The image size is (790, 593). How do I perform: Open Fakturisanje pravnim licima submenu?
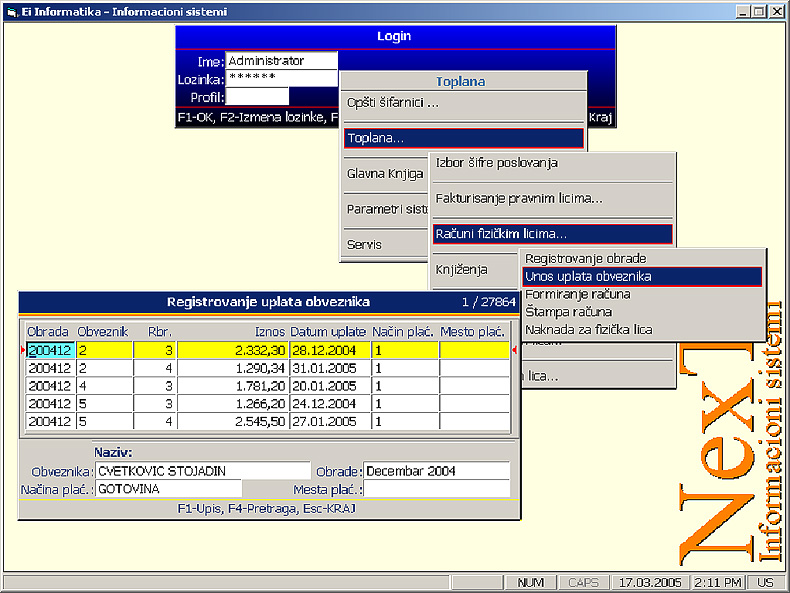(x=519, y=198)
